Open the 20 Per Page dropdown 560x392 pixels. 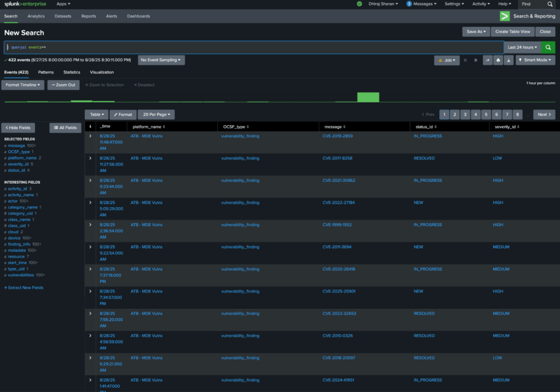(156, 115)
